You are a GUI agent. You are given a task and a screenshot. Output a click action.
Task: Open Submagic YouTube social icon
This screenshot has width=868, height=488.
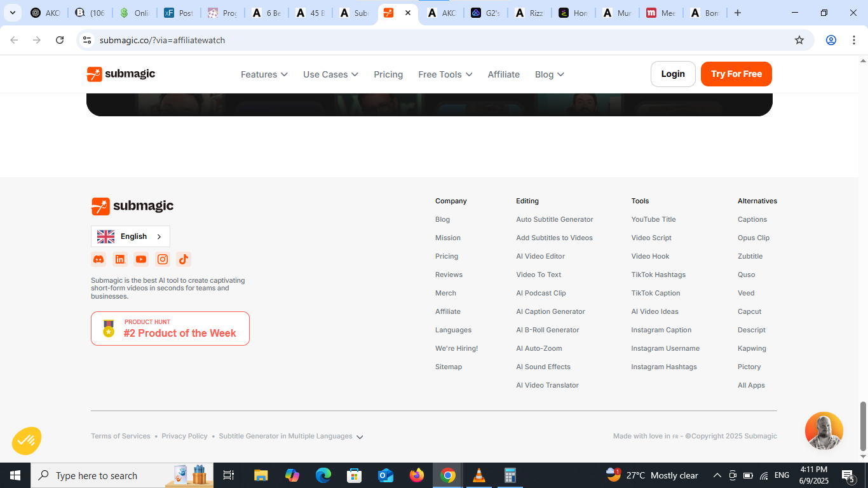click(x=141, y=259)
